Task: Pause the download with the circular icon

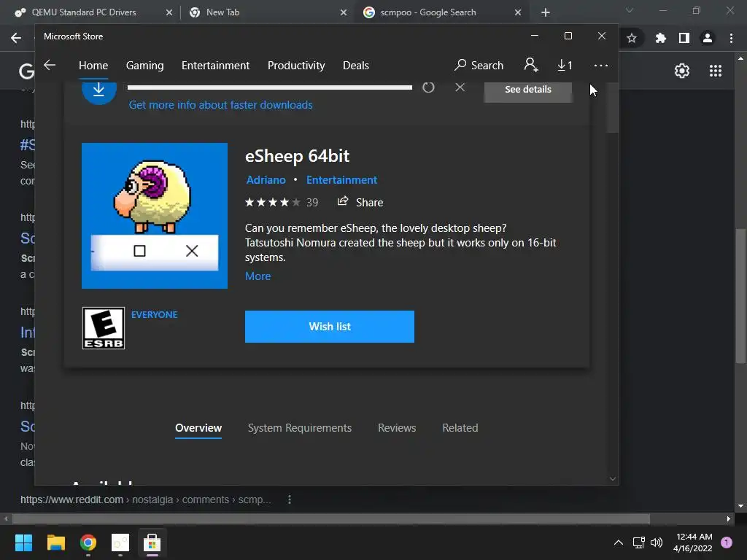Action: (428, 87)
